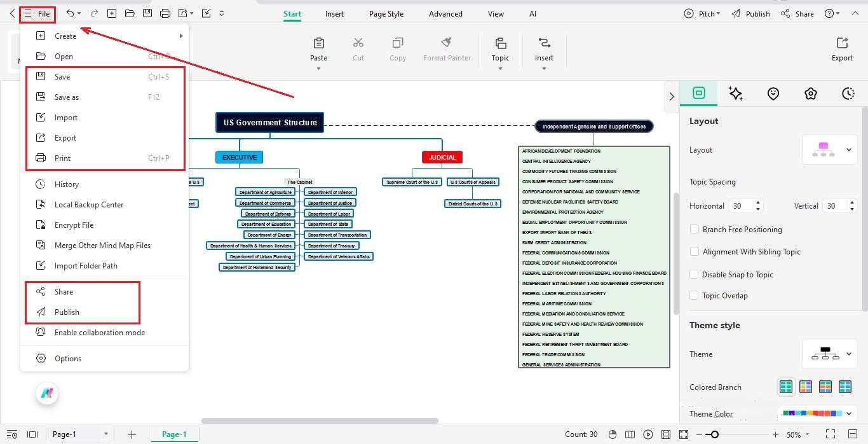Tick Disable Snap to Topic checkbox

click(x=695, y=274)
